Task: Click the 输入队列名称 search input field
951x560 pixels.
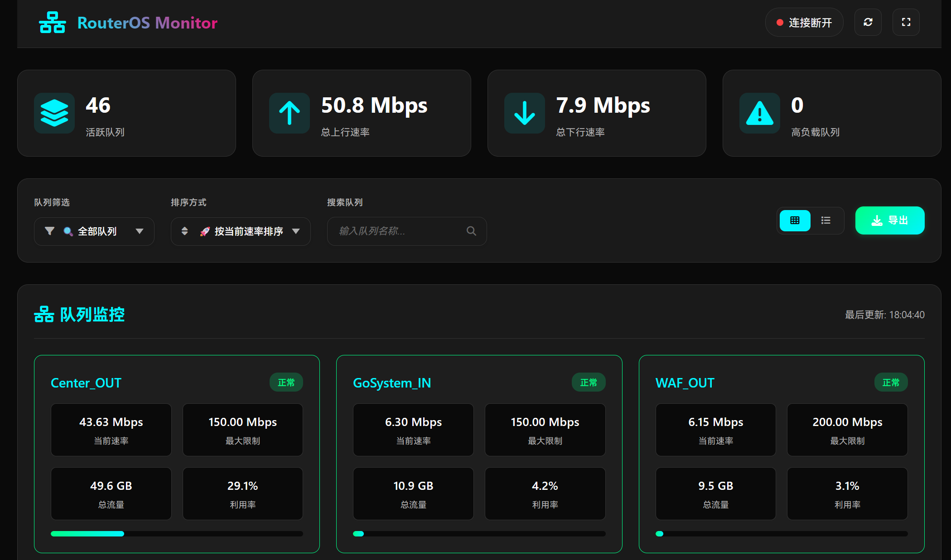Action: click(x=407, y=231)
